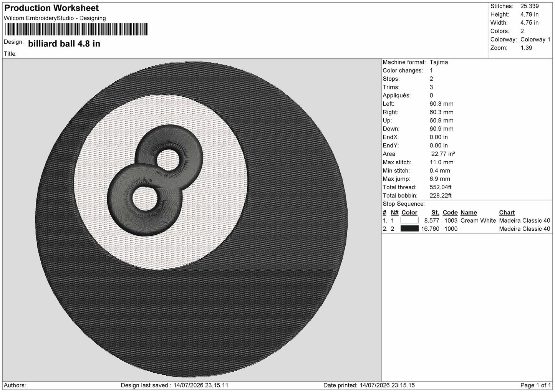This screenshot has height=392, width=555.
Task: Click the Machine format value 'Tajima'
Action: [439, 62]
